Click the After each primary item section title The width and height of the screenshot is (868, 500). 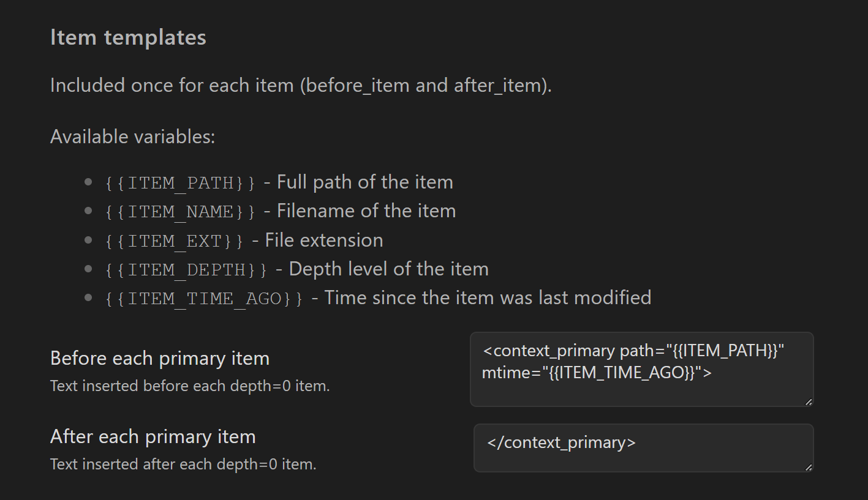[x=153, y=436]
